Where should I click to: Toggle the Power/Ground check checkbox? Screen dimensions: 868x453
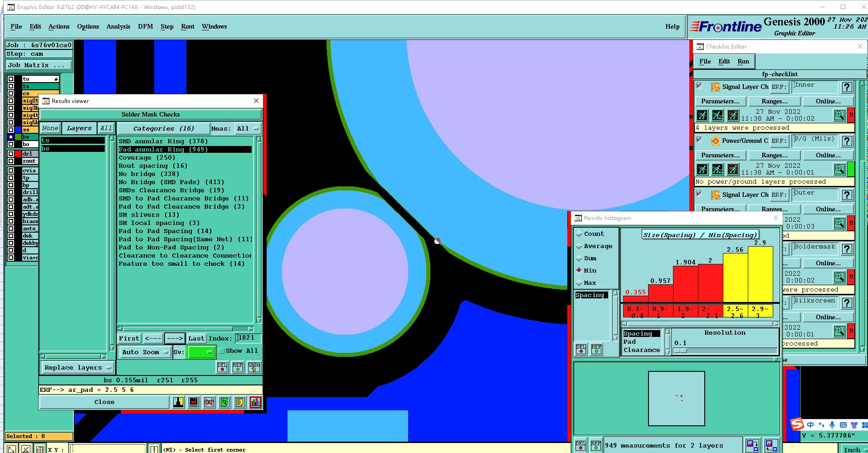point(699,140)
